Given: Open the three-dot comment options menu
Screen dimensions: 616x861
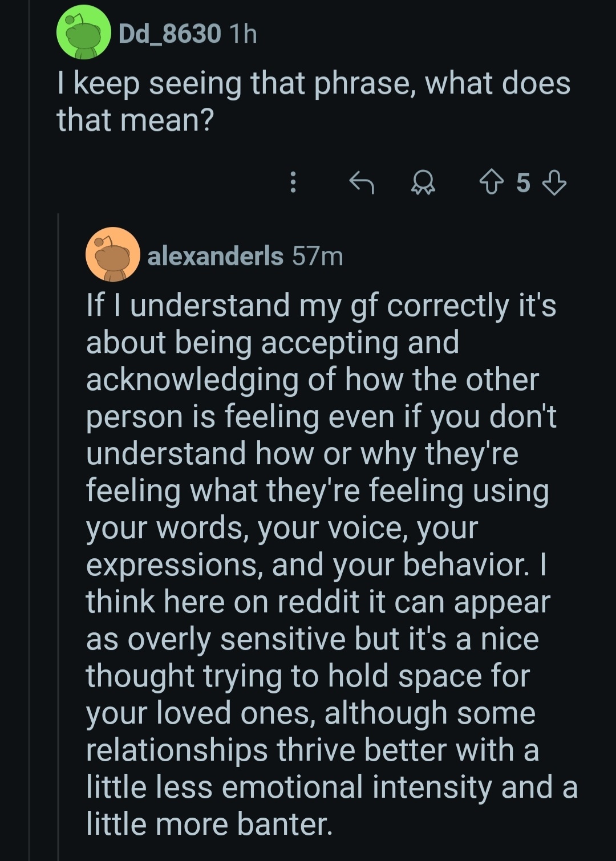Looking at the screenshot, I should click(x=293, y=182).
